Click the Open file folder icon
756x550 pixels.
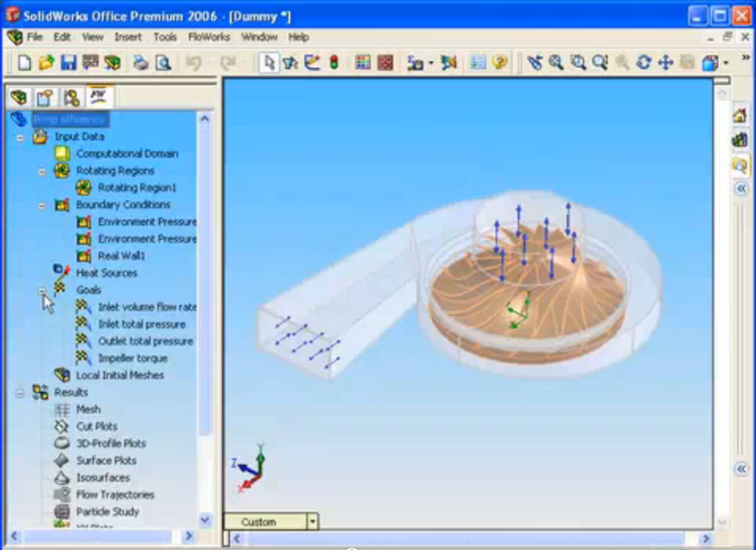(x=46, y=62)
